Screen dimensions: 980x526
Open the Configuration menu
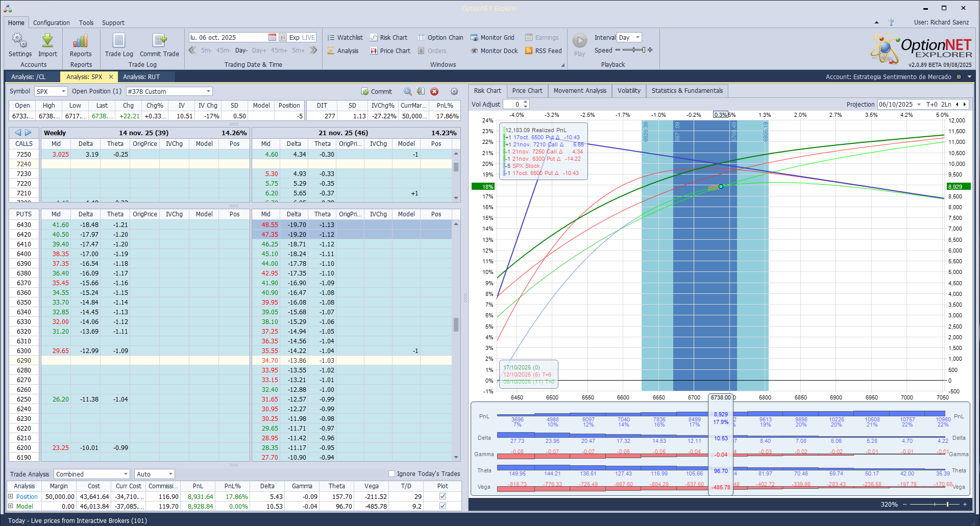[51, 23]
